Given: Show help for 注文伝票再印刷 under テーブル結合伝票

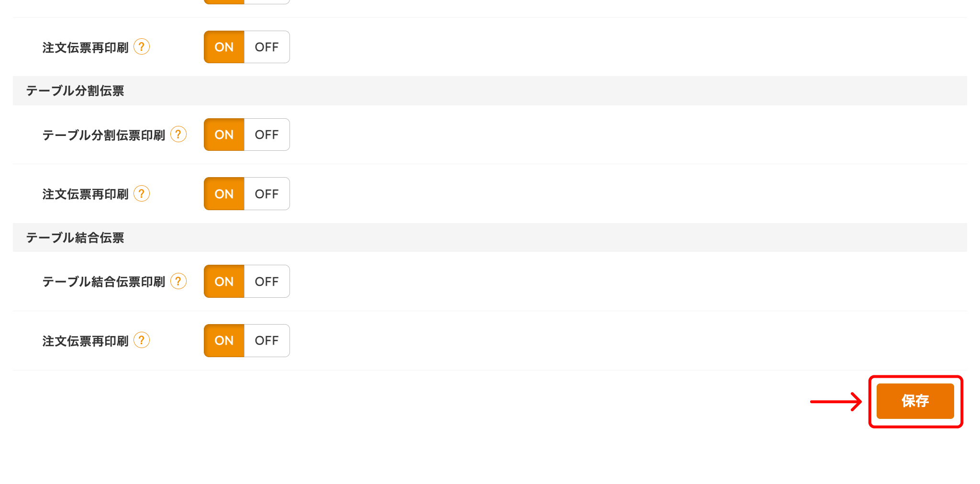Looking at the screenshot, I should click(142, 340).
